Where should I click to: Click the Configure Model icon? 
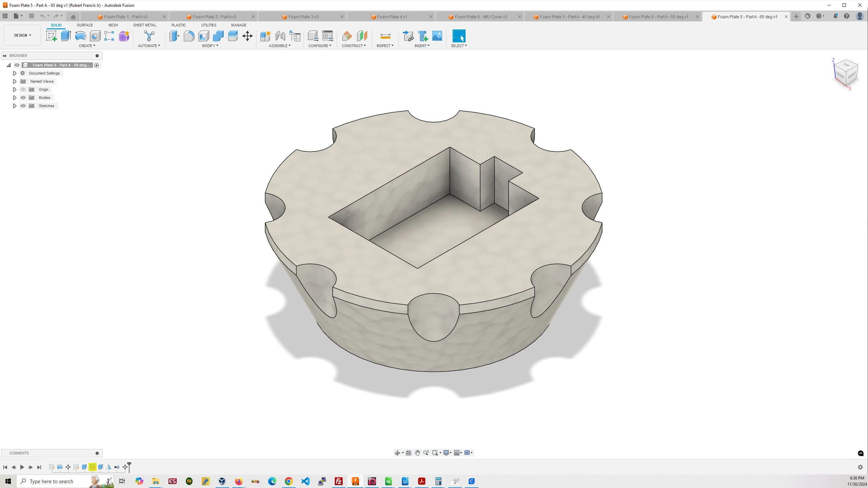click(x=313, y=36)
